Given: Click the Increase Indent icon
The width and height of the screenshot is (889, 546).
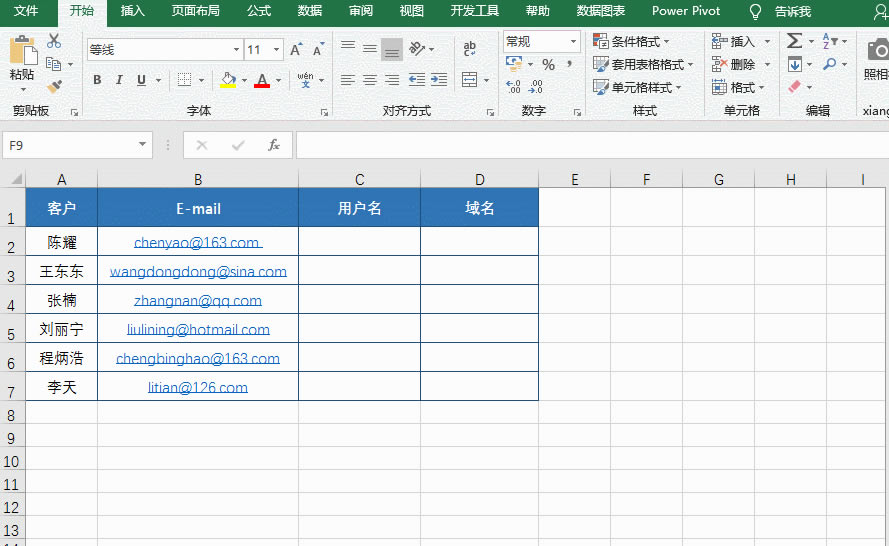Looking at the screenshot, I should point(438,80).
